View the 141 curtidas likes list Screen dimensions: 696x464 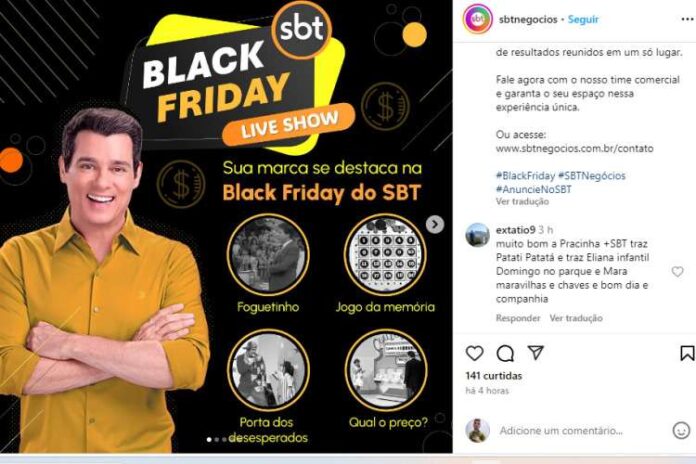point(494,376)
